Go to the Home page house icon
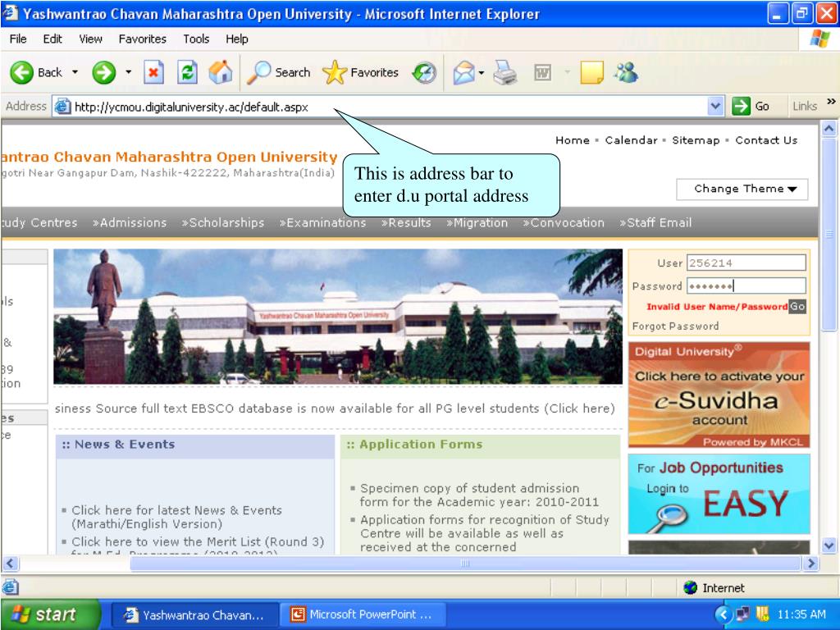Viewport: 840px width, 630px height. (220, 72)
